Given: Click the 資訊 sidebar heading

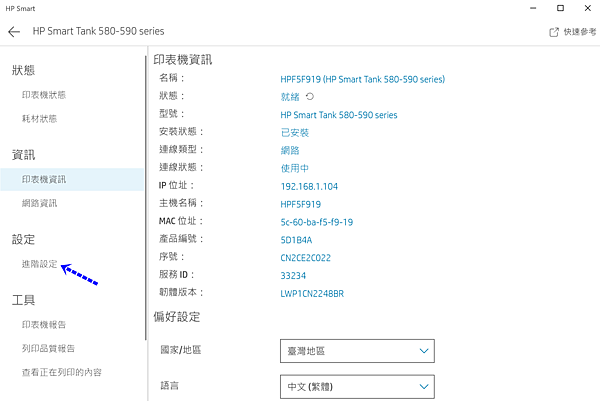Looking at the screenshot, I should (x=23, y=155).
